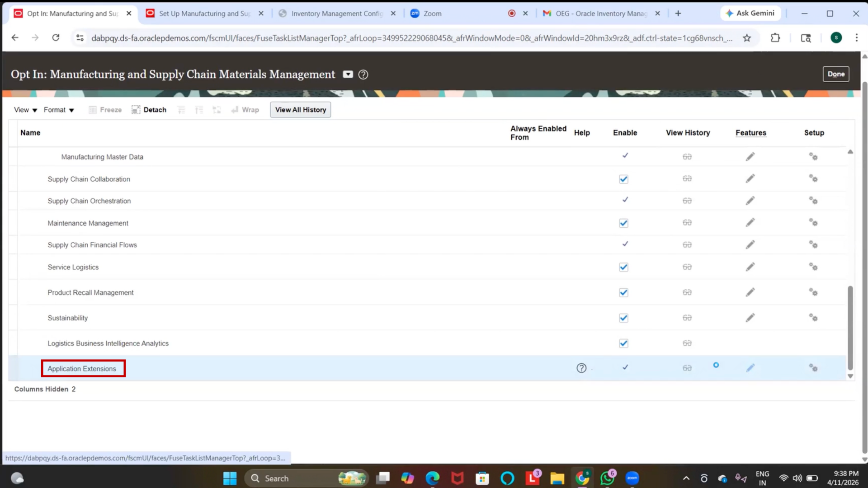Open Chrome extensions puzzle icon
The image size is (868, 488).
[x=775, y=38]
